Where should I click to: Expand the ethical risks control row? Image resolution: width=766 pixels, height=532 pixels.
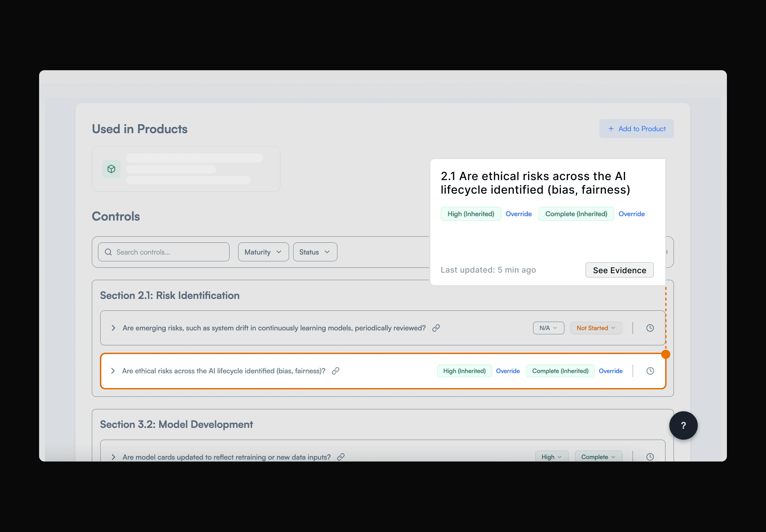coord(113,371)
